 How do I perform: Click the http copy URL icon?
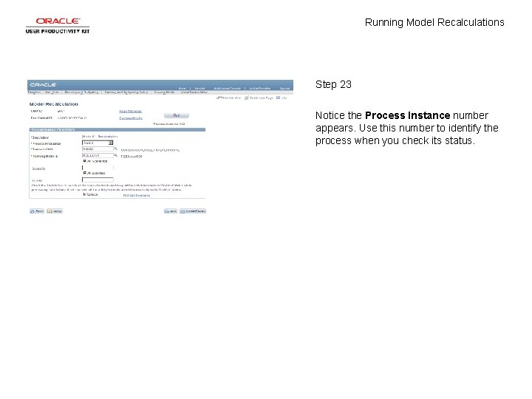tap(282, 98)
